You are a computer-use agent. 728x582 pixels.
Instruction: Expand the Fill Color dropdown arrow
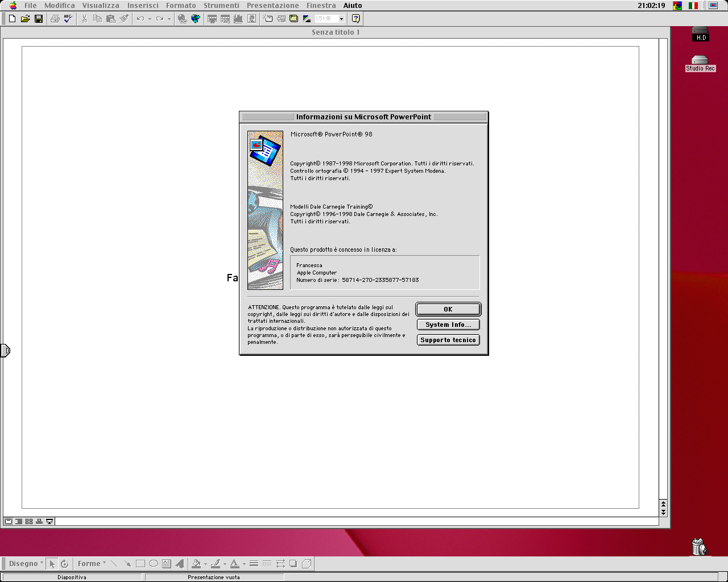(x=205, y=564)
